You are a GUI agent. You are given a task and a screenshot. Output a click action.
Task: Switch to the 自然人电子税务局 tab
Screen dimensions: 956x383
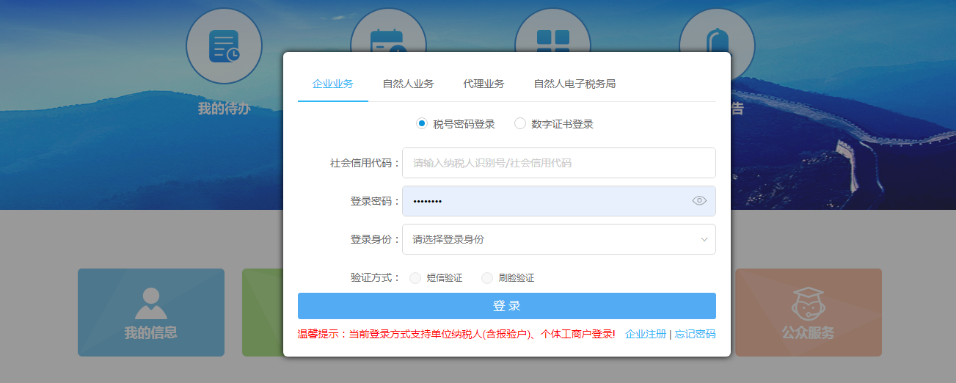pyautogui.click(x=575, y=84)
